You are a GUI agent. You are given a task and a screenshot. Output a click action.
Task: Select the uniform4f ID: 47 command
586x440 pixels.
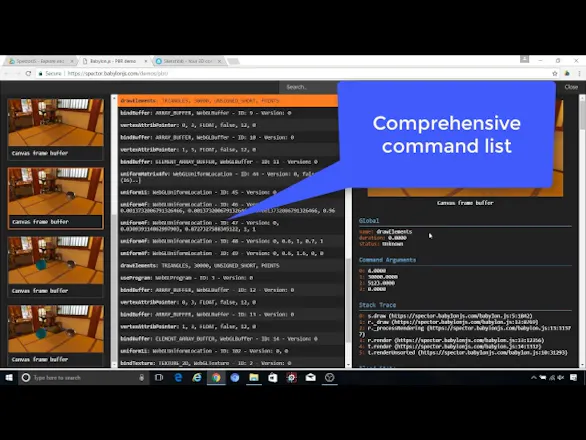pos(231,226)
